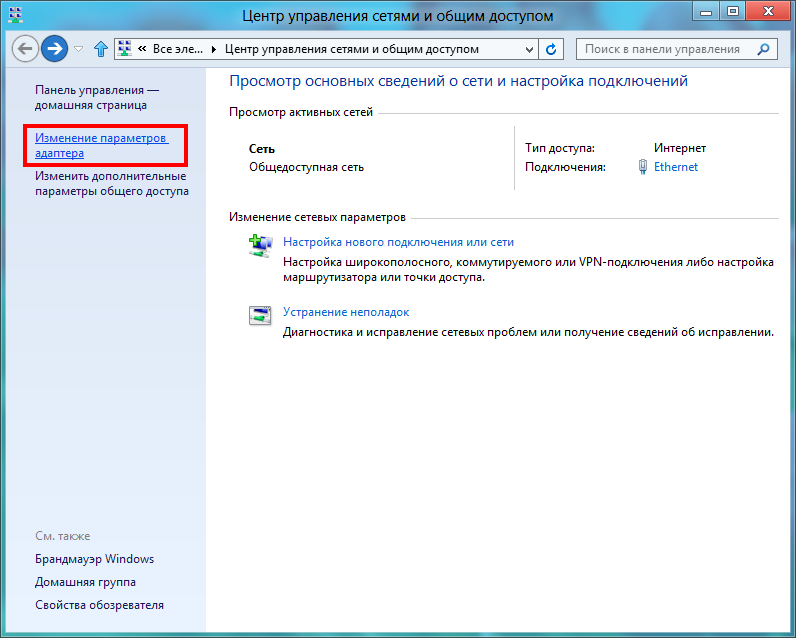Minimize the window
Viewport: 796px width, 638px height.
point(706,12)
